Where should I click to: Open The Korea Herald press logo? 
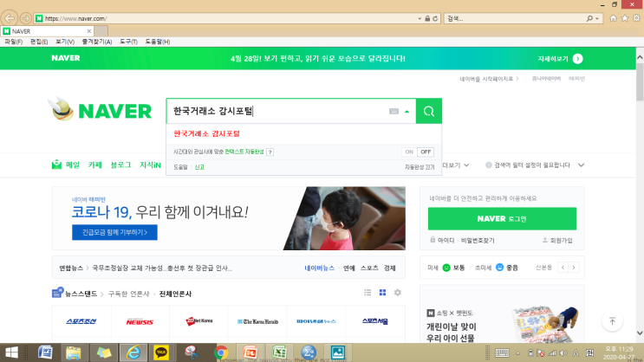[257, 321]
